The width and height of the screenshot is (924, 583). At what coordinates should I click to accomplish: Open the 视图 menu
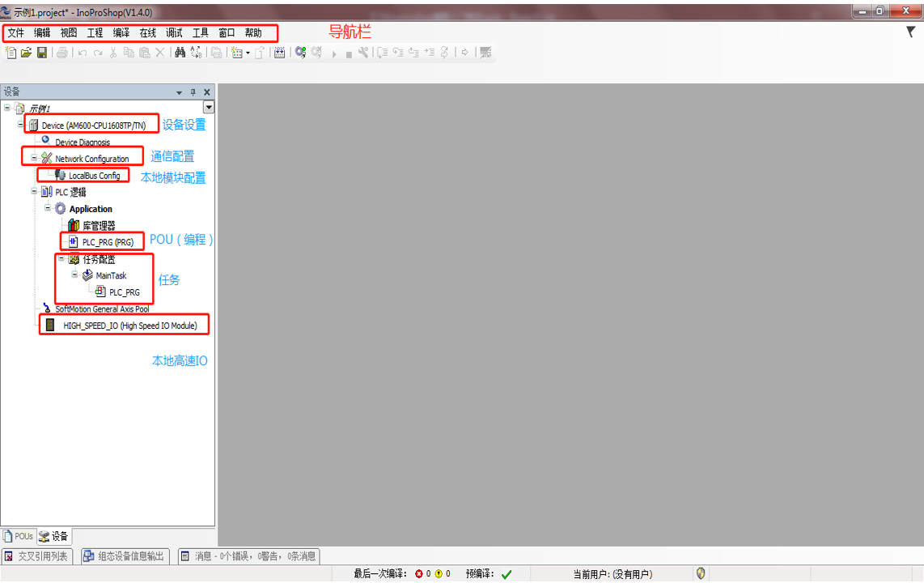click(69, 33)
